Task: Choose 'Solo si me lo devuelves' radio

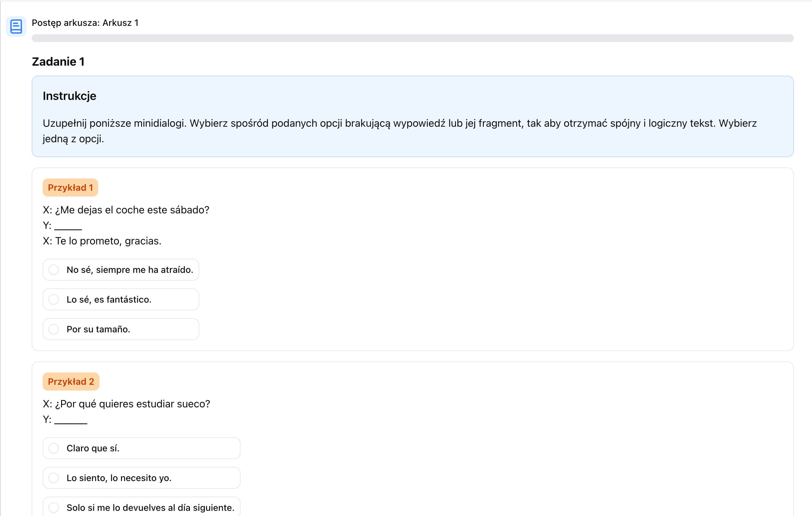Action: coord(54,507)
